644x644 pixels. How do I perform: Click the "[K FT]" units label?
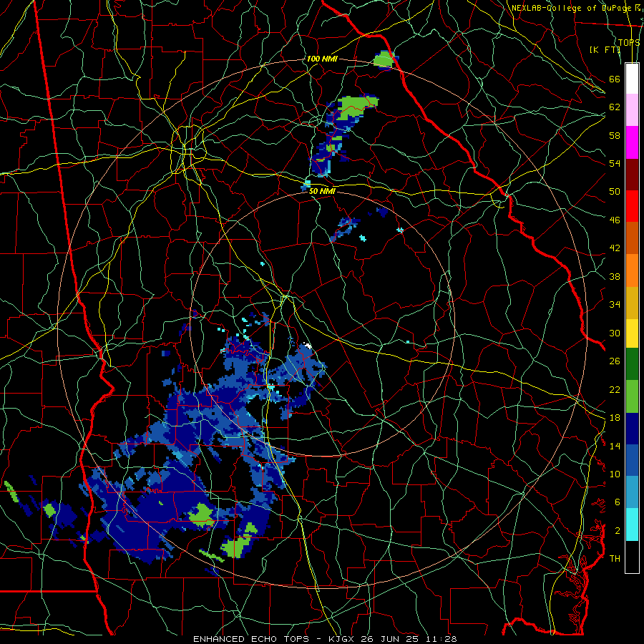(x=605, y=50)
